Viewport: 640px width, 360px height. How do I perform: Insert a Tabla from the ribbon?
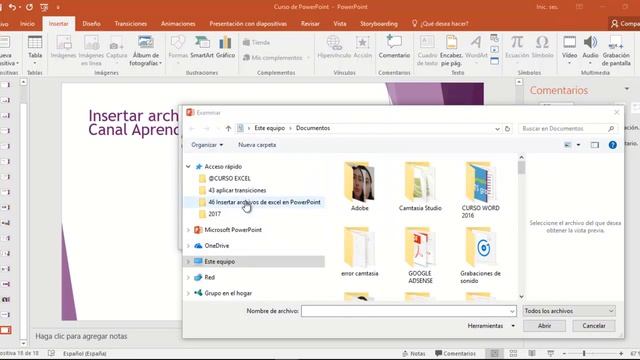pos(35,50)
